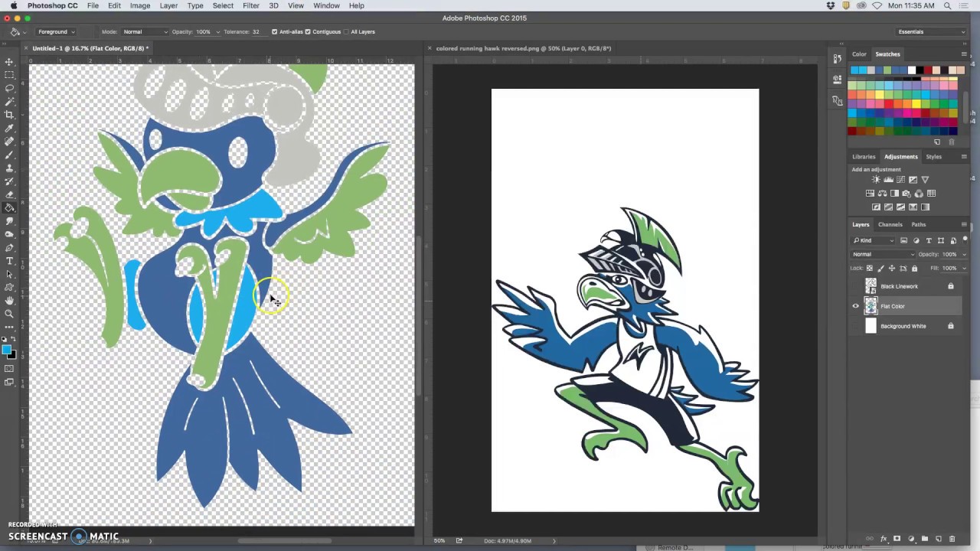
Task: Select the Brush tool
Action: [x=9, y=155]
